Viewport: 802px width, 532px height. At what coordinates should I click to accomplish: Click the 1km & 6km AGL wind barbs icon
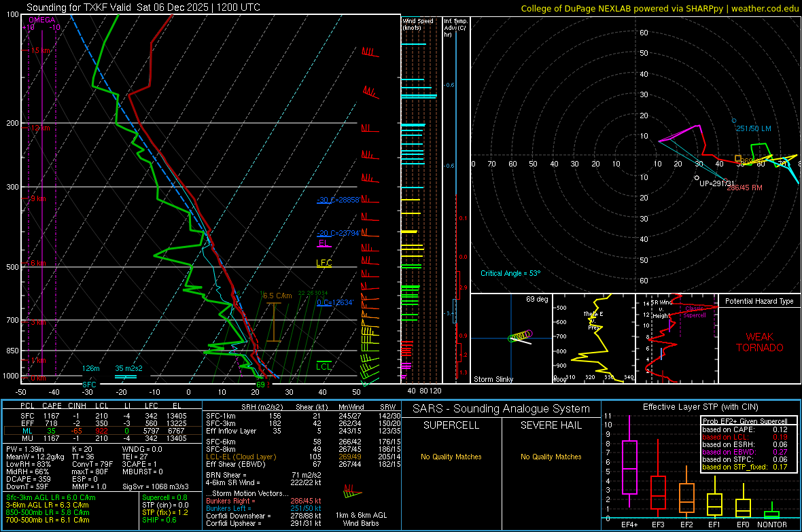tap(353, 492)
